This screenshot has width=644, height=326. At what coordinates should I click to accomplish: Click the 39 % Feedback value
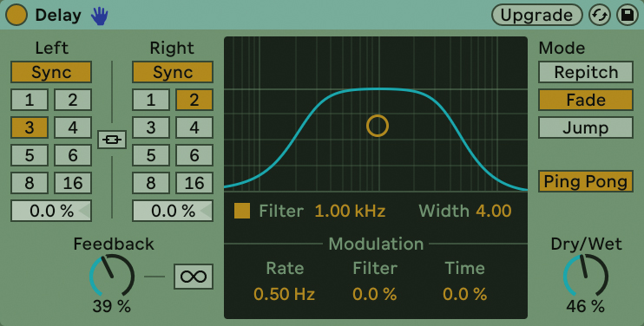tap(112, 306)
